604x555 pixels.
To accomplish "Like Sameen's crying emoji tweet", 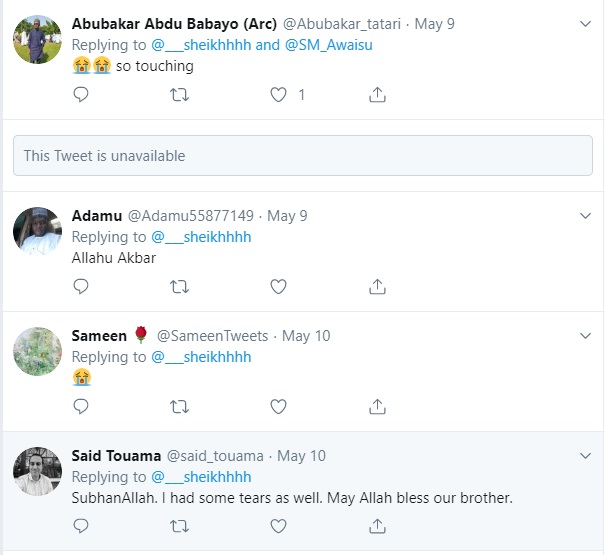I will click(279, 406).
